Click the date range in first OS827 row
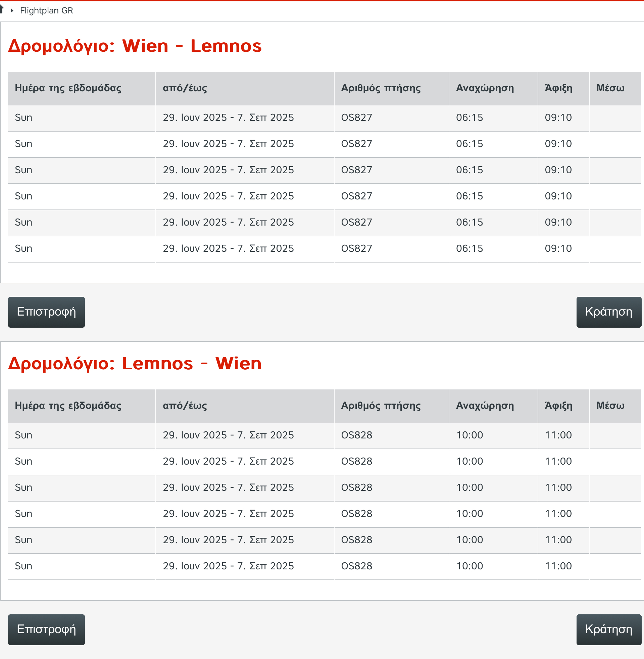Image resolution: width=644 pixels, height=659 pixels. [228, 117]
